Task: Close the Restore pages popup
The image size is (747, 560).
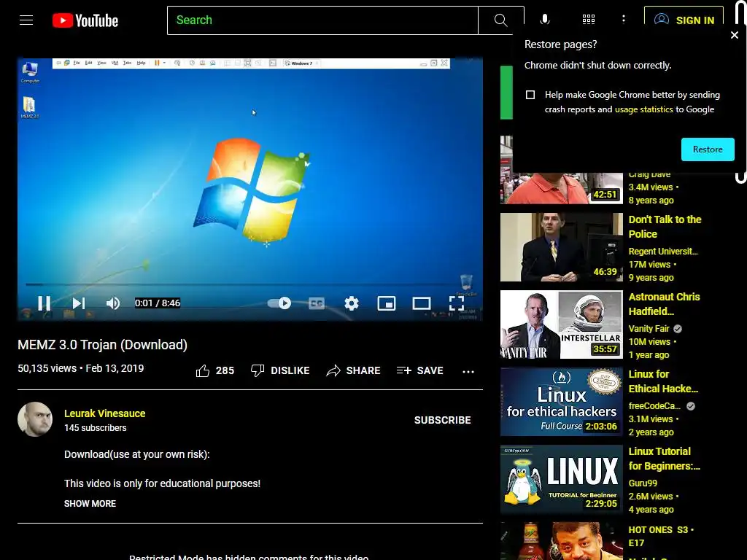Action: pyautogui.click(x=734, y=35)
